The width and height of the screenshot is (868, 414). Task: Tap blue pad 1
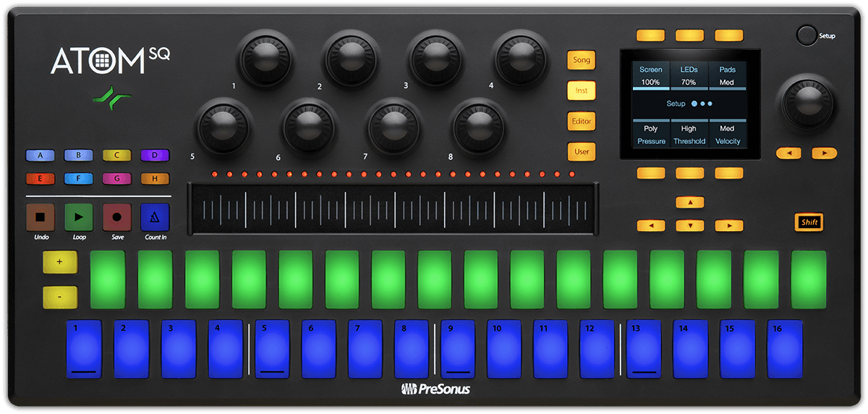point(85,349)
